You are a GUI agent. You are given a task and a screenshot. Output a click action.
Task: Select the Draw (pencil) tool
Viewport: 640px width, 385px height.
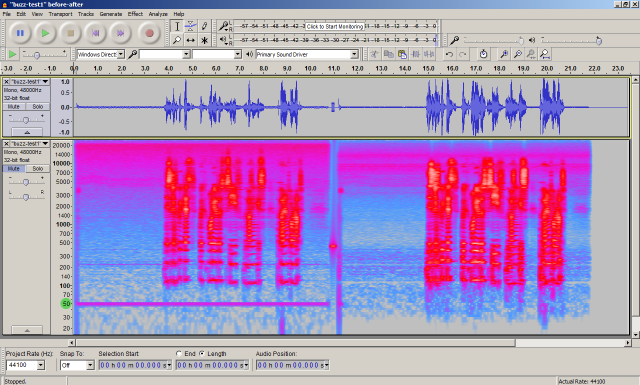(x=204, y=27)
